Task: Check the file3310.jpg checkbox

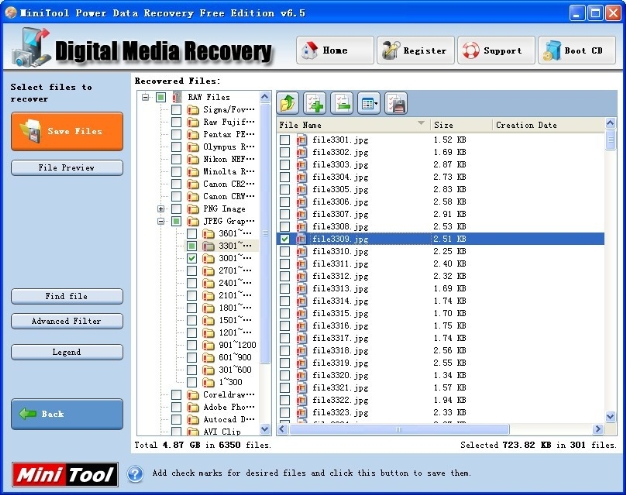Action: click(285, 251)
